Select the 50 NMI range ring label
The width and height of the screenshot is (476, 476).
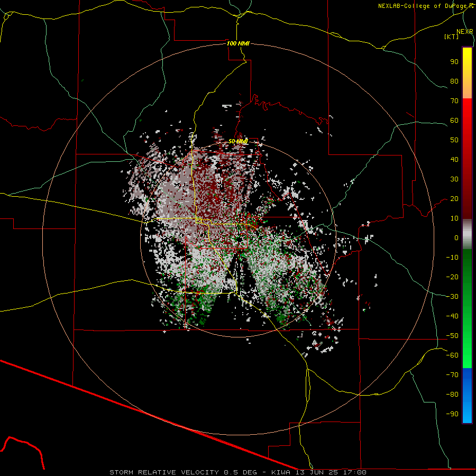(238, 141)
